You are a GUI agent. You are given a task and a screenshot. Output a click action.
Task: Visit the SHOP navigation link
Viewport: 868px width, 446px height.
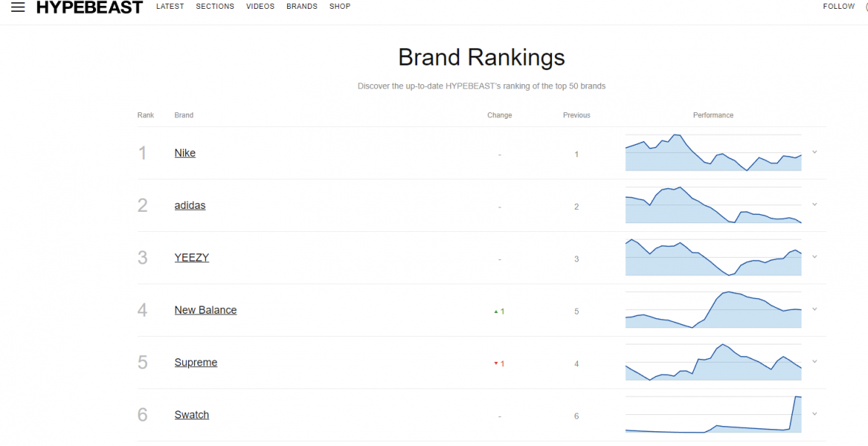pyautogui.click(x=340, y=7)
